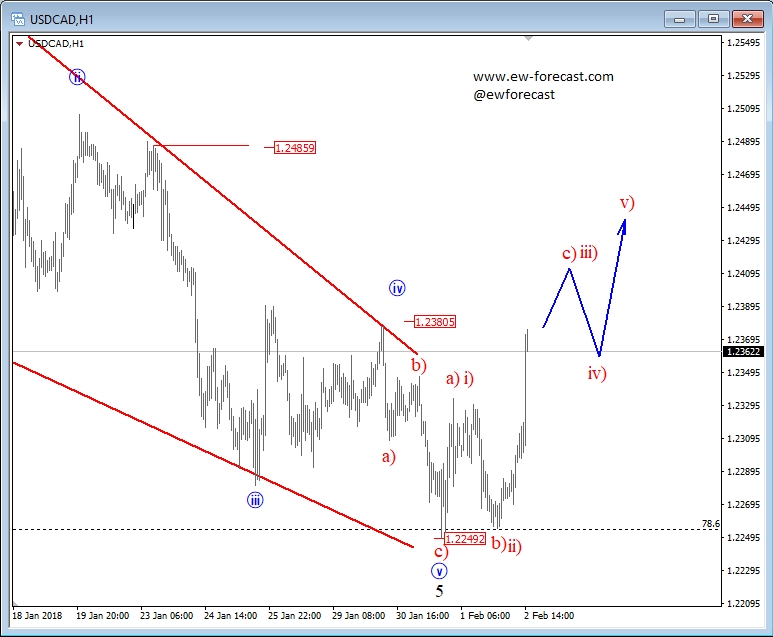Viewport: 773px width, 637px height.
Task: Click the 18 Jan 2018 time axis label
Action: (37, 616)
